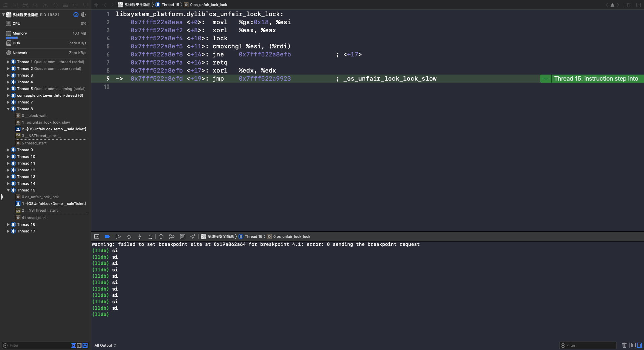Viewport: 644px width, 350px height.
Task: Open the Breakpoint navigator icon
Action: (75, 5)
